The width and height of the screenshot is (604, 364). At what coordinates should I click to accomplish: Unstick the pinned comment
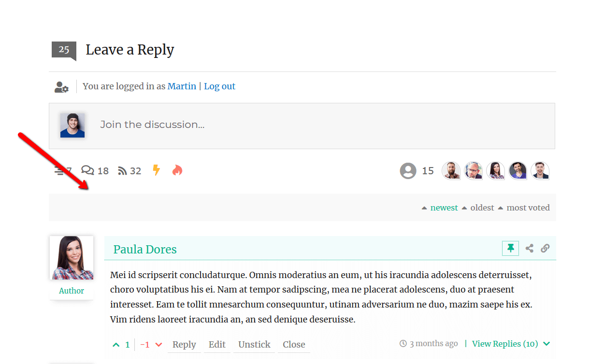[x=254, y=345]
